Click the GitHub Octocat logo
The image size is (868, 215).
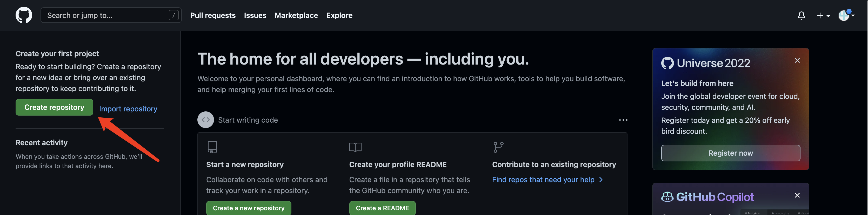tap(24, 15)
